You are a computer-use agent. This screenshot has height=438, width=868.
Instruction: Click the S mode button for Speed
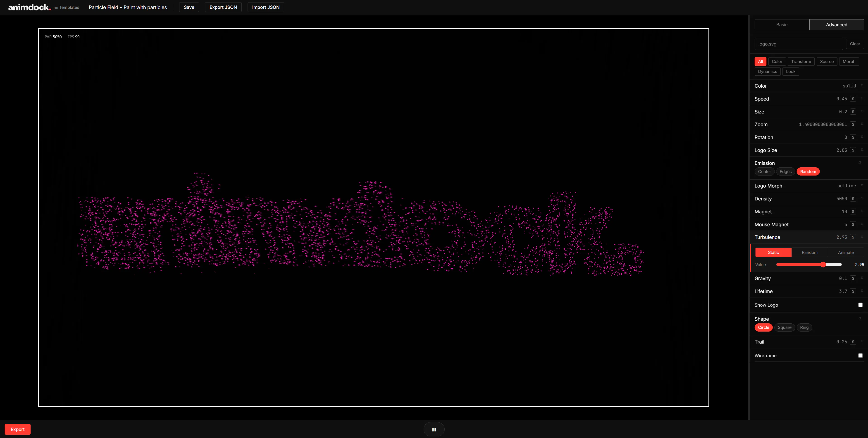pyautogui.click(x=853, y=99)
